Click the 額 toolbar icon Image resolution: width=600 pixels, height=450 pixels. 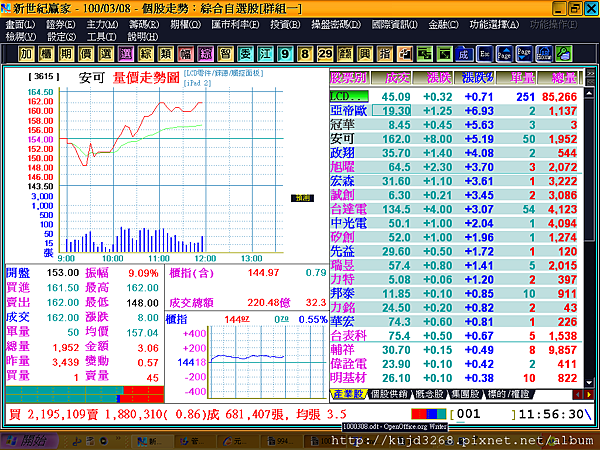click(344, 54)
